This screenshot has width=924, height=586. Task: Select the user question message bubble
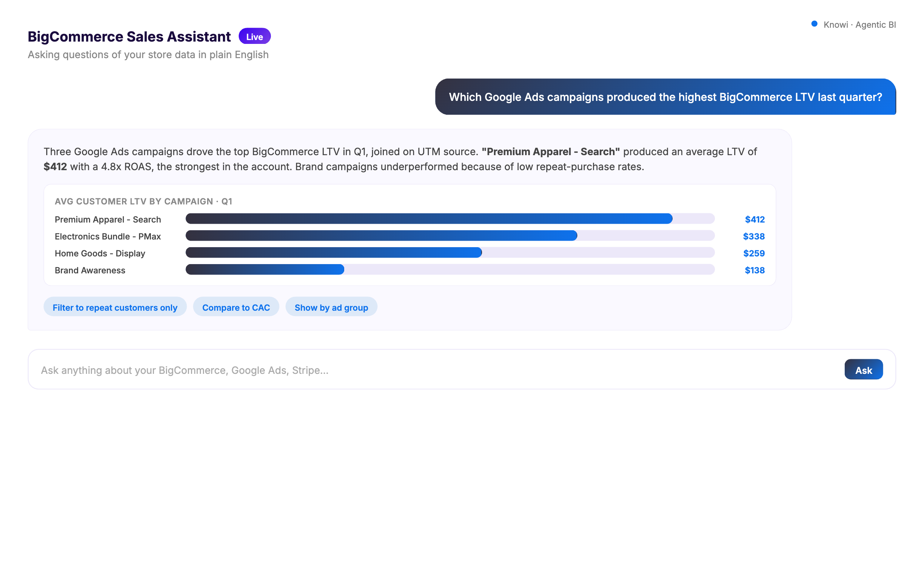click(666, 97)
